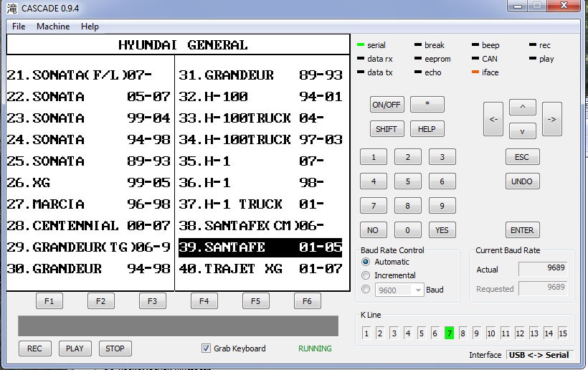588x370 pixels.
Task: Click the F5 function key button
Action: click(x=256, y=301)
